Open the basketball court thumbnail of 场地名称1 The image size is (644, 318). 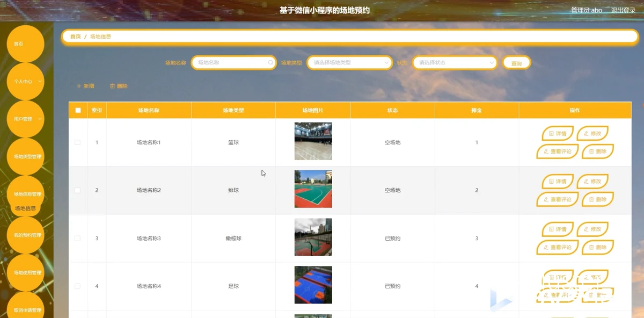pyautogui.click(x=313, y=141)
